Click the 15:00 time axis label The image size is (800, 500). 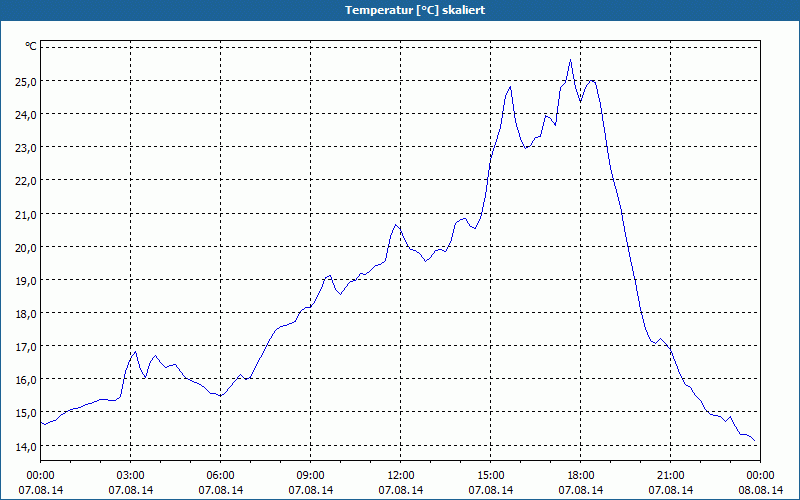[x=490, y=476]
